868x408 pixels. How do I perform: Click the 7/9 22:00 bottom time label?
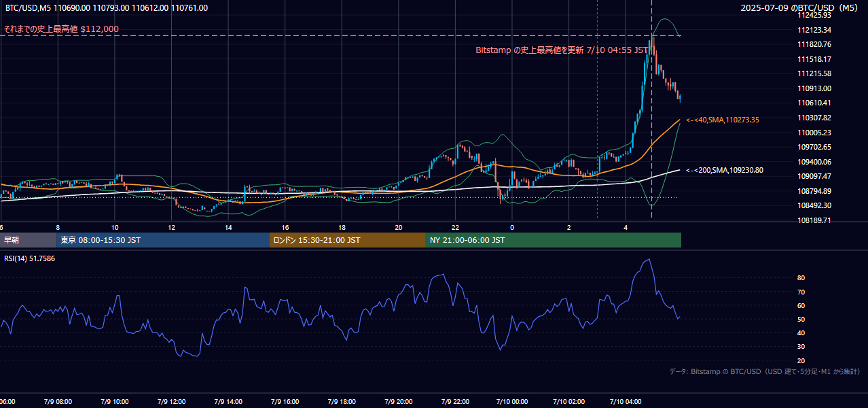coord(455,402)
